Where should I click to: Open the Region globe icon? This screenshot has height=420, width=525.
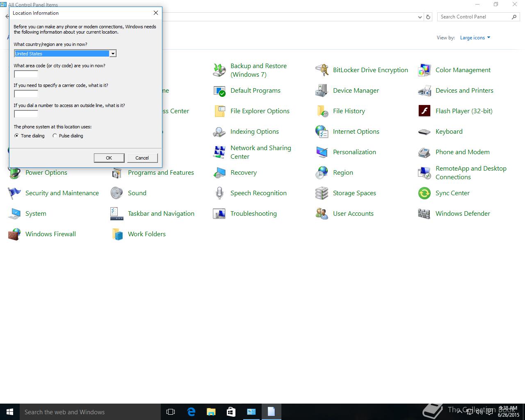click(x=322, y=173)
